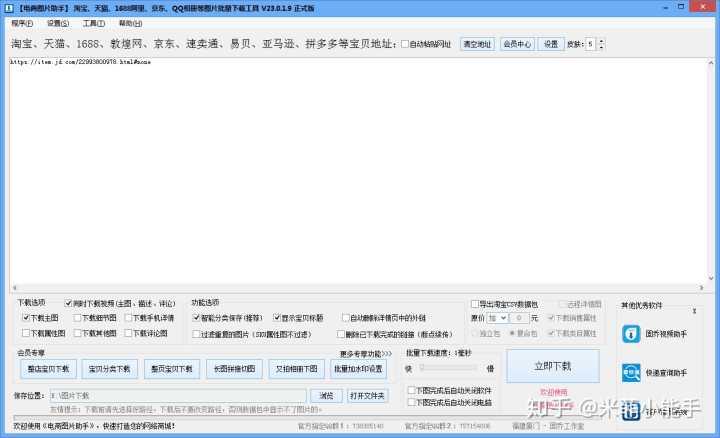Click the 浏览 button
Image resolution: width=720 pixels, height=438 pixels.
(x=326, y=396)
